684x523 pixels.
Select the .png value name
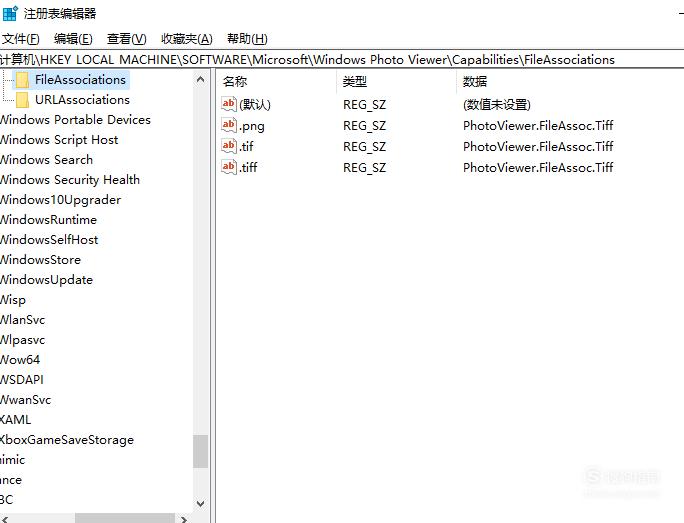[252, 126]
